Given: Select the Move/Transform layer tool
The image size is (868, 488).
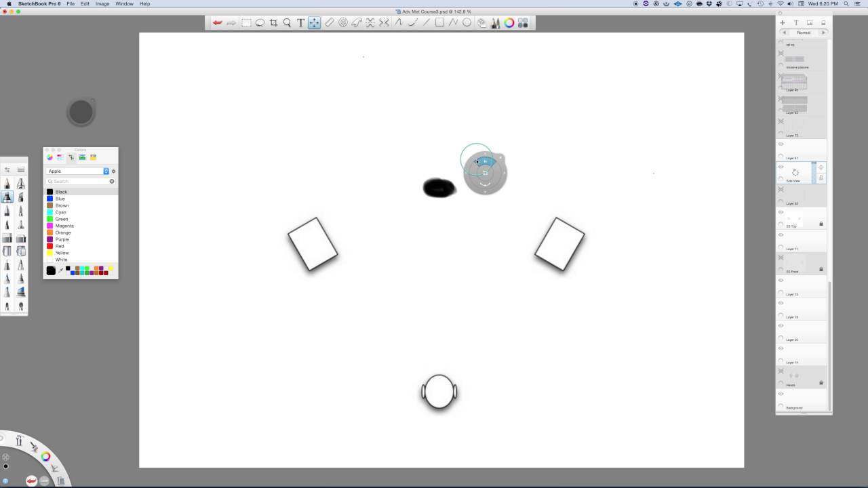Looking at the screenshot, I should [314, 23].
